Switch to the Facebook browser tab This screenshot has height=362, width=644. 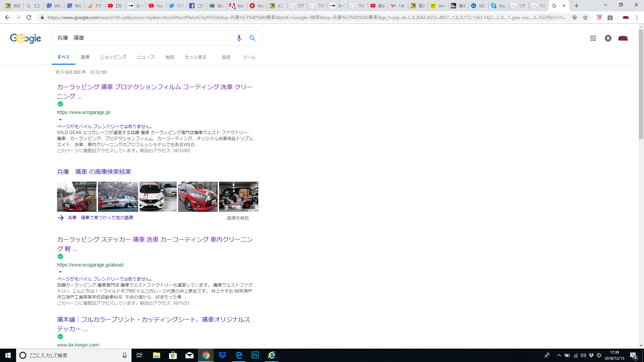point(196,6)
